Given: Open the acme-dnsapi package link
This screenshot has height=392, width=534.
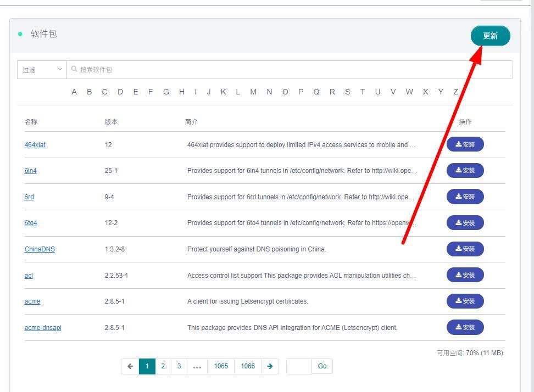Looking at the screenshot, I should pyautogui.click(x=43, y=328).
